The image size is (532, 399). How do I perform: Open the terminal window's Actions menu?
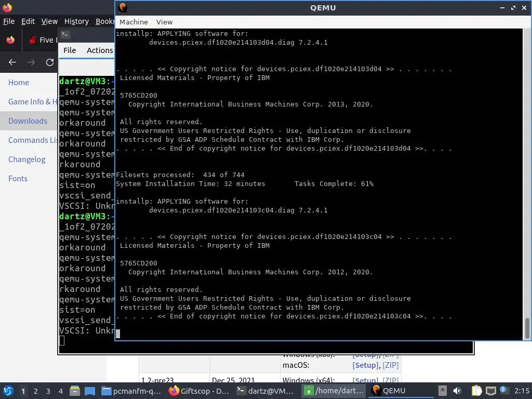(100, 50)
